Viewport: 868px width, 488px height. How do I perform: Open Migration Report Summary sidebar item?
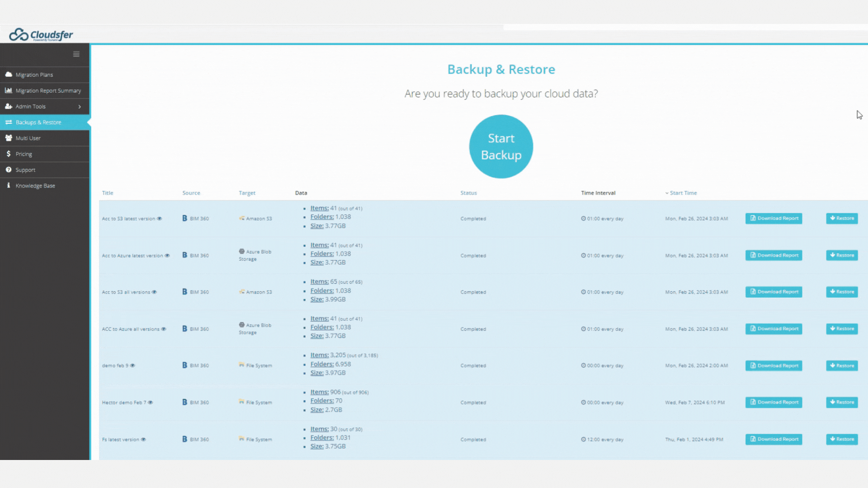(48, 90)
